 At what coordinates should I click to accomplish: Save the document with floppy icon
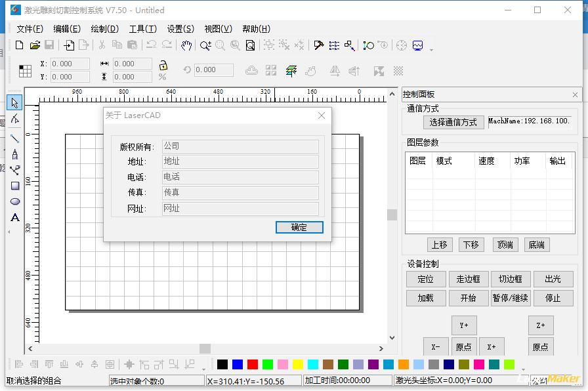pos(49,45)
